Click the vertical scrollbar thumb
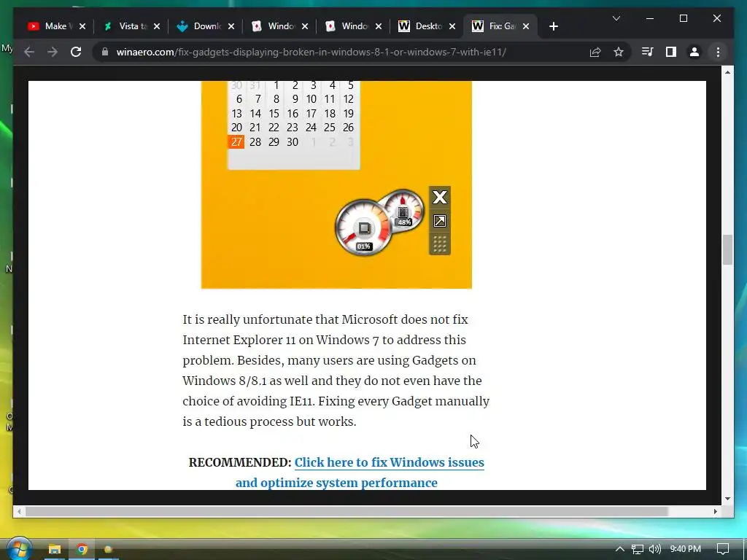This screenshot has width=747, height=560. pos(727,249)
